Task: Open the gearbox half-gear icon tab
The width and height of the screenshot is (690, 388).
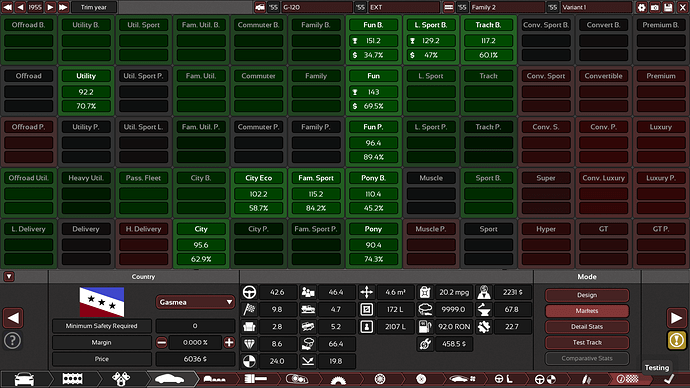Action: [338, 380]
